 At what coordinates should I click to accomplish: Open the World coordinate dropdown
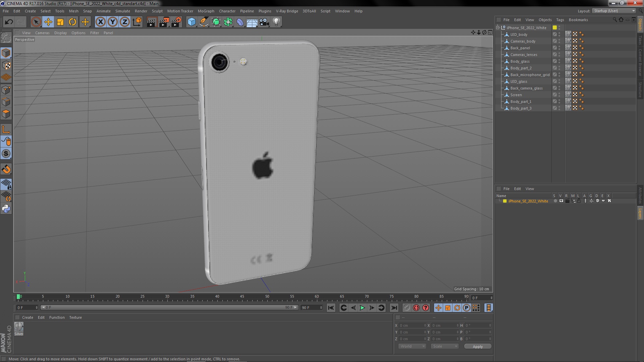tap(412, 346)
